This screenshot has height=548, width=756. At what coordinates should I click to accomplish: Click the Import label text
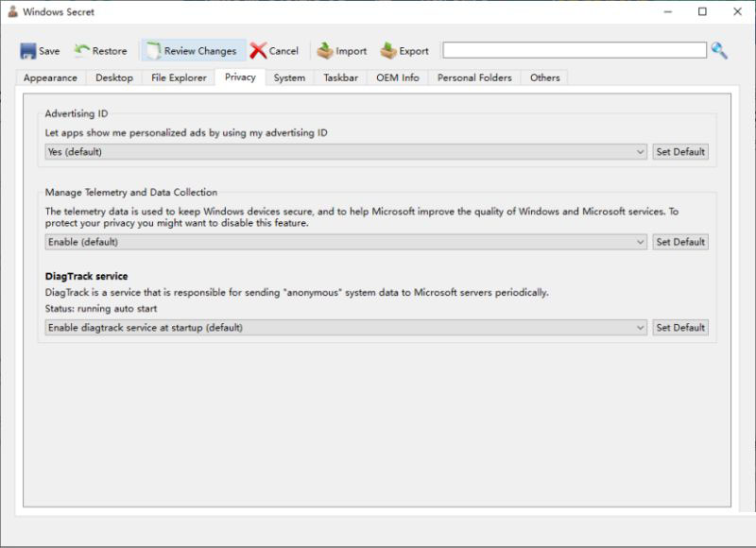click(351, 51)
